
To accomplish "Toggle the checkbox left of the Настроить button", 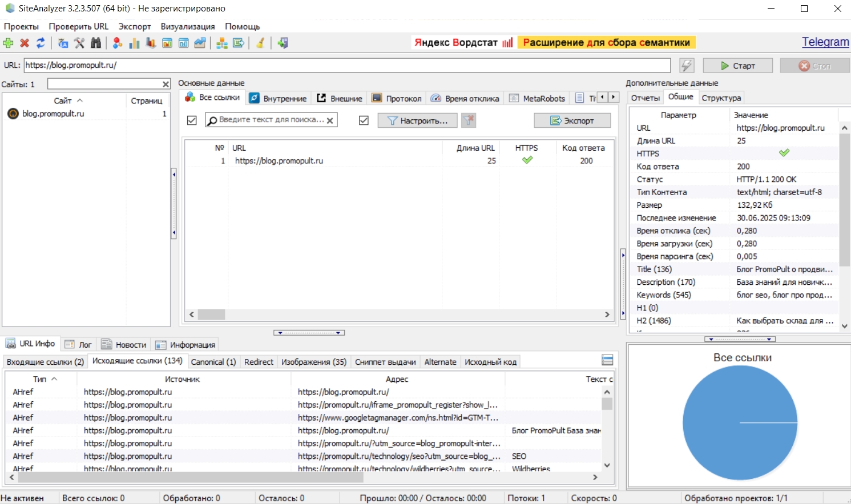I will click(x=364, y=120).
